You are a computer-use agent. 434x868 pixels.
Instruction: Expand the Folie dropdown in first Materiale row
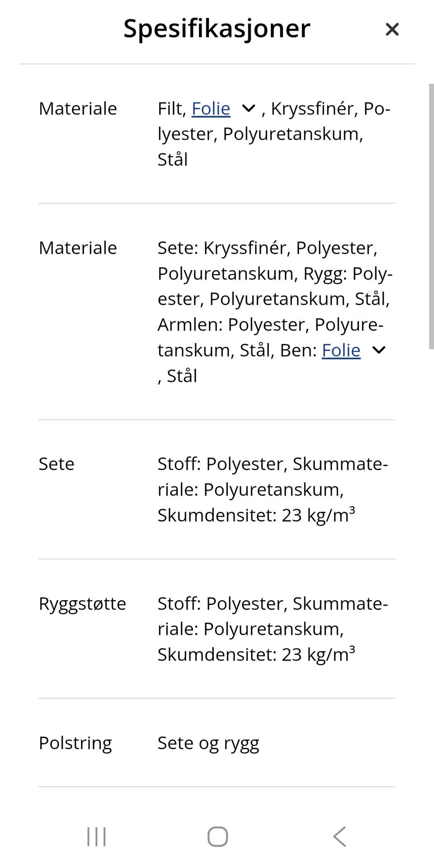(249, 108)
